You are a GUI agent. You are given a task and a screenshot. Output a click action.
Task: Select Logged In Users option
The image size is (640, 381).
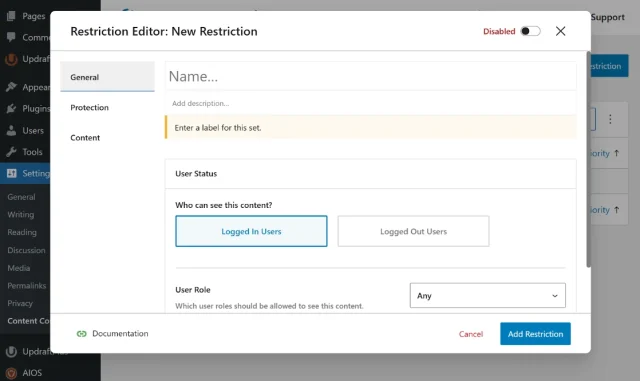click(251, 231)
